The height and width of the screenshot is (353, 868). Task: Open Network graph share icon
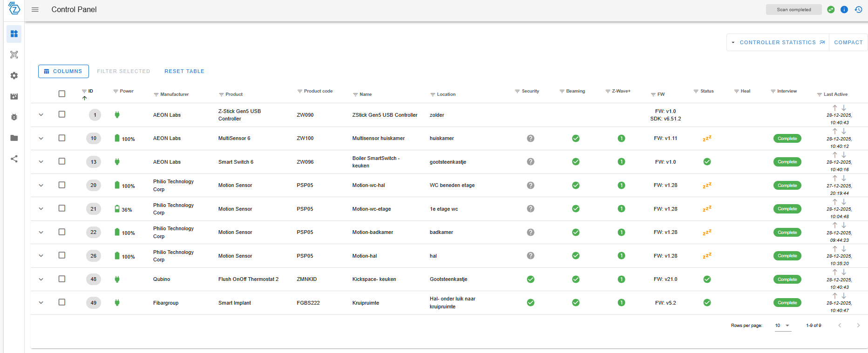(14, 159)
